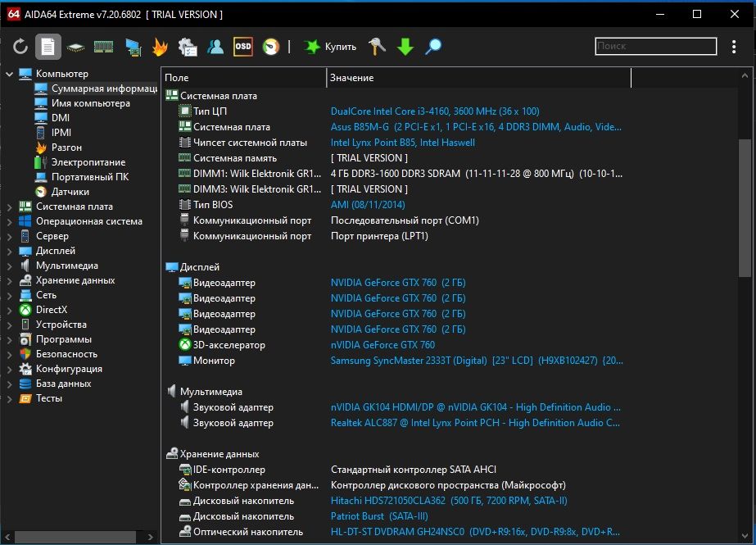Click the Программы icon in tree
This screenshot has height=545, width=756.
pos(25,339)
